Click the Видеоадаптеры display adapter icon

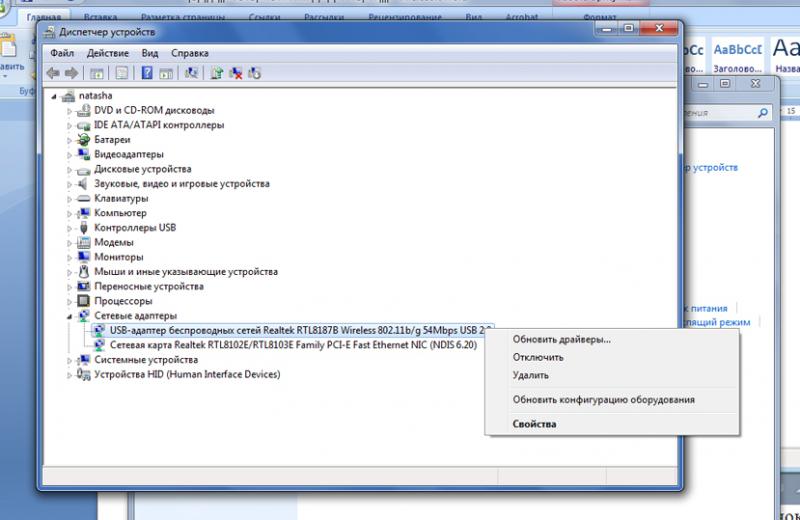(83, 154)
